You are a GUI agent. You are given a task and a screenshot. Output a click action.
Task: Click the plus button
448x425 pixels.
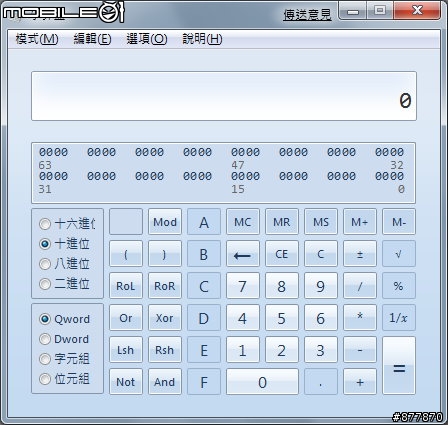[360, 382]
